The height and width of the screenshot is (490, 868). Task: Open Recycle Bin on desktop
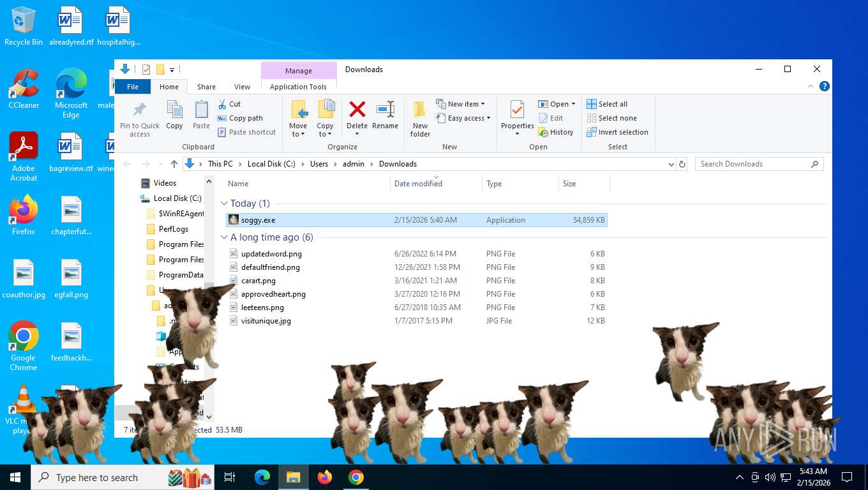click(x=24, y=26)
